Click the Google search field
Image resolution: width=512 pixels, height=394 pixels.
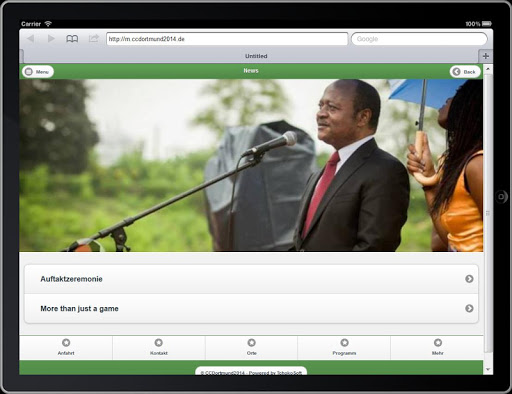tap(419, 39)
